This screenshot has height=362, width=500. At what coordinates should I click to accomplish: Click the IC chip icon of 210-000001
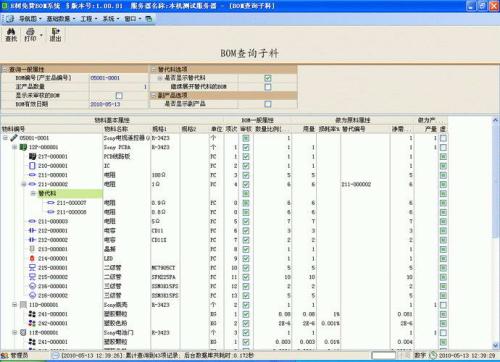tap(32, 166)
